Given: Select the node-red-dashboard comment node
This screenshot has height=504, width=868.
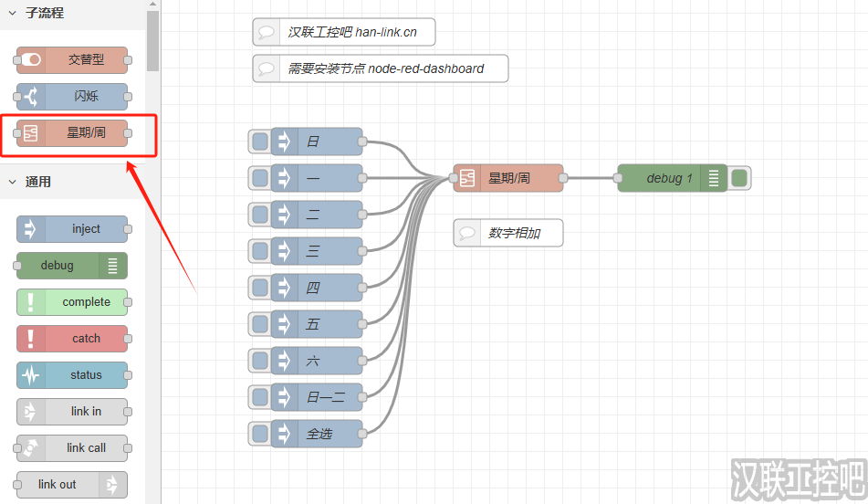Looking at the screenshot, I should 381,68.
